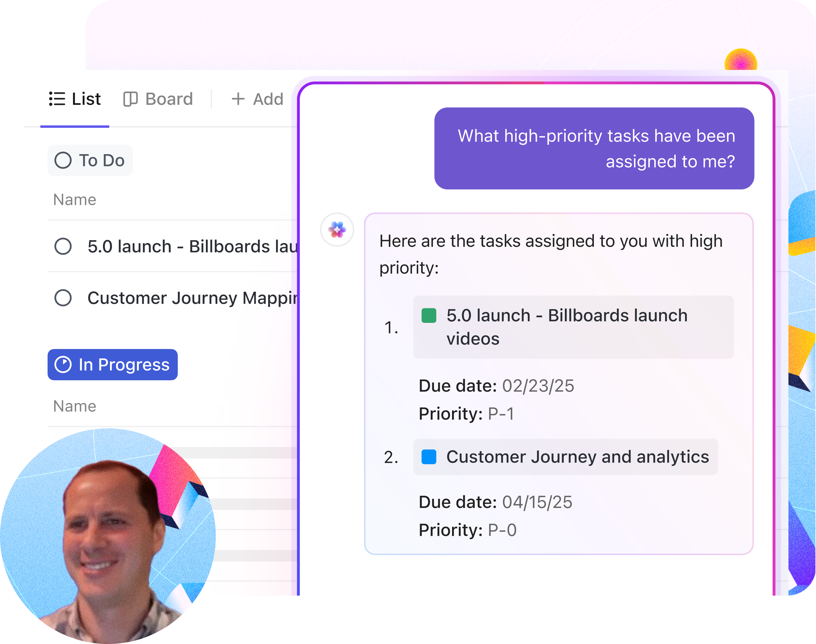This screenshot has height=644, width=816.
Task: Toggle the Customer Journey Mapping task checkbox
Action: [x=63, y=298]
